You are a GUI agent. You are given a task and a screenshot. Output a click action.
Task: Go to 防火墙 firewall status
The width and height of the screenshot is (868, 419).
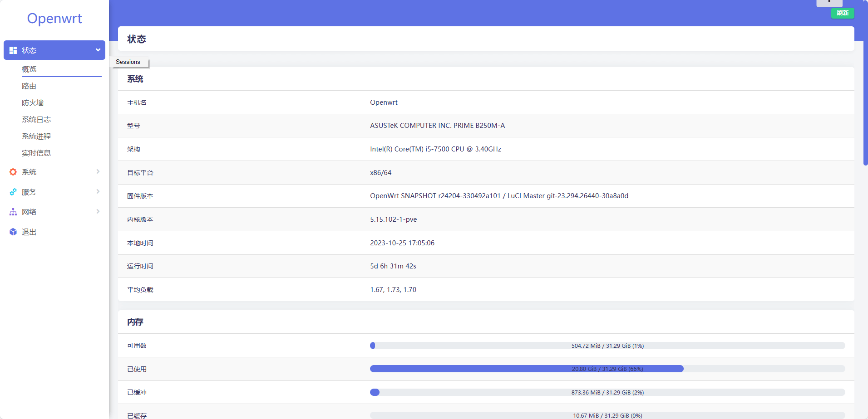33,102
